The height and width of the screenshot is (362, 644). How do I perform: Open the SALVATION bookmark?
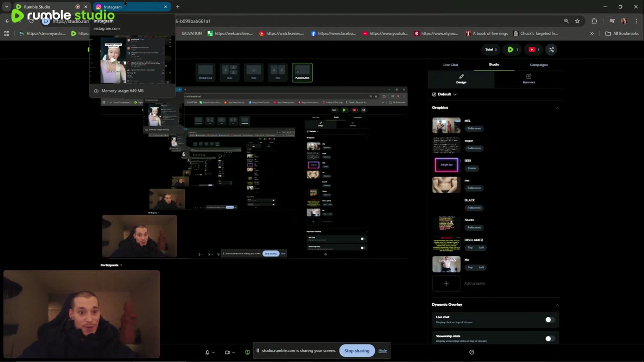191,34
